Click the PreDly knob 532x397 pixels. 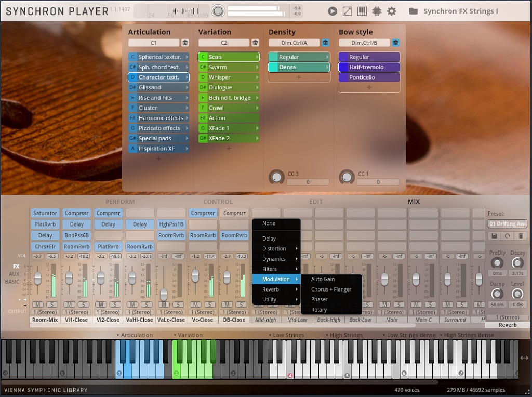pyautogui.click(x=497, y=263)
